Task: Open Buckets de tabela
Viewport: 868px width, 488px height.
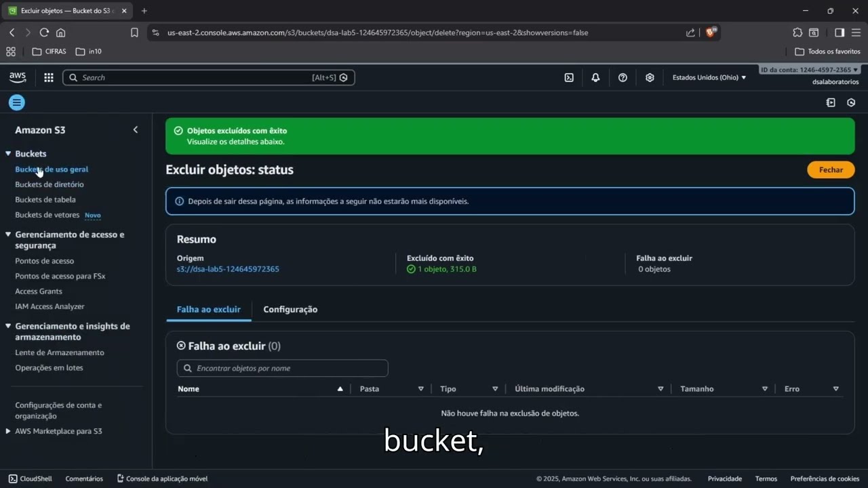Action: 45,200
